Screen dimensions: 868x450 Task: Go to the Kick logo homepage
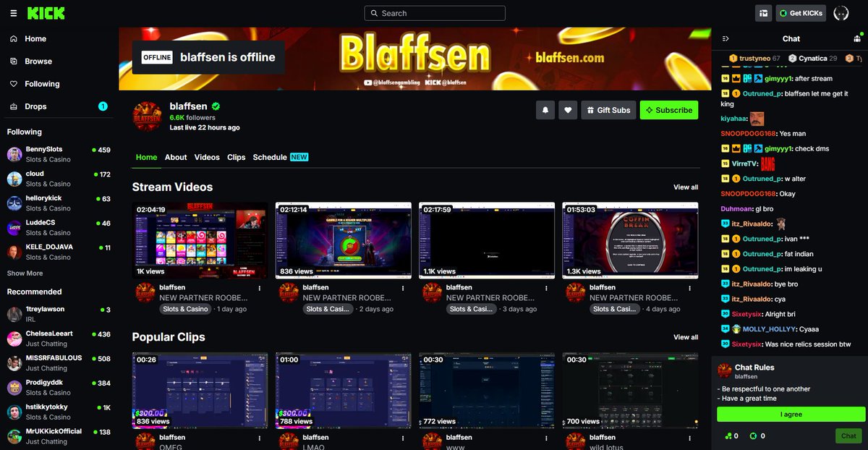(46, 13)
